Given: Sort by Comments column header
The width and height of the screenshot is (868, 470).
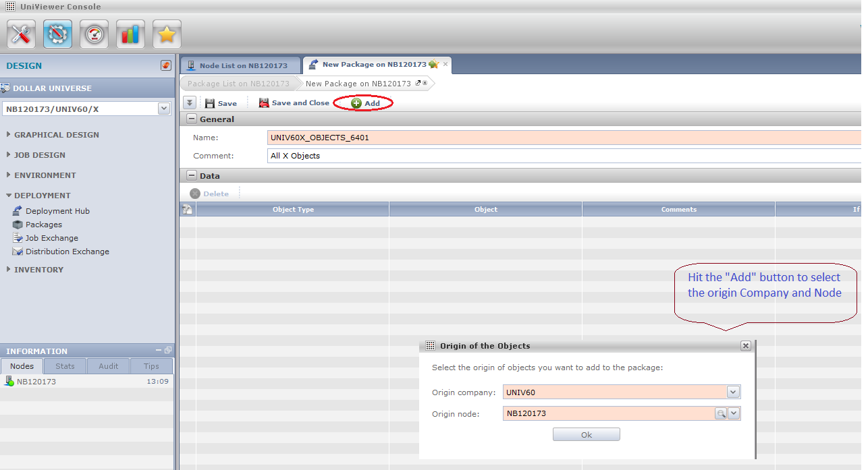Looking at the screenshot, I should click(x=679, y=210).
